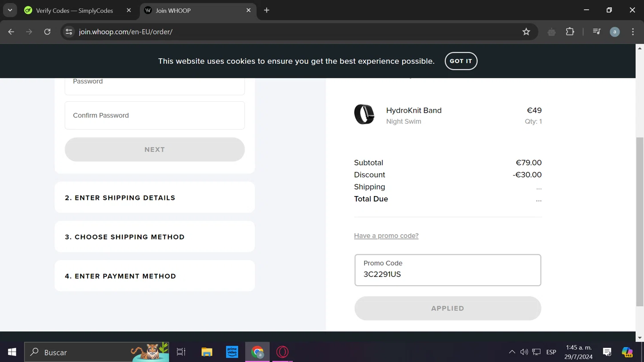The height and width of the screenshot is (362, 644).
Task: Click the €79.00 subtotal amount
Action: pos(529,163)
